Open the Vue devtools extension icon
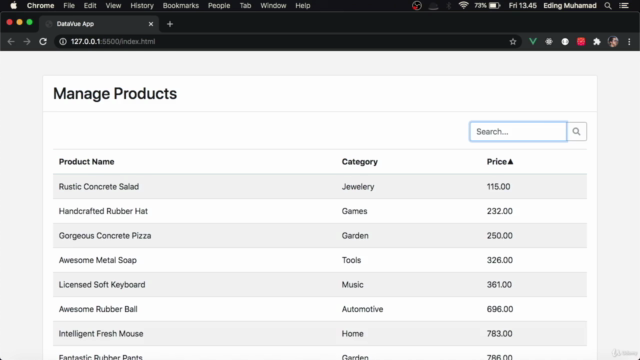 [533, 42]
